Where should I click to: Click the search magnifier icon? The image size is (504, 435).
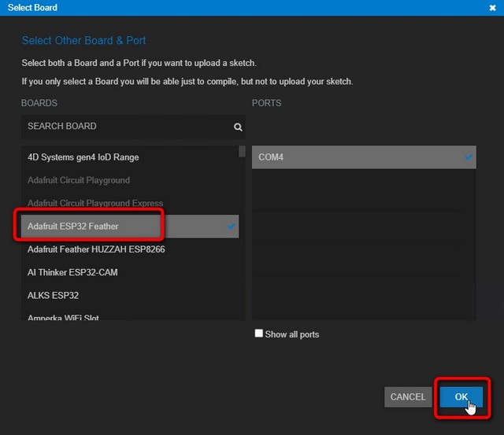pos(238,127)
